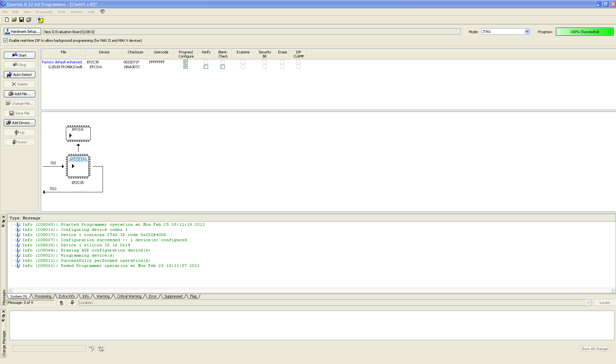
Task: Switch to the Error messages tab
Action: [153, 296]
